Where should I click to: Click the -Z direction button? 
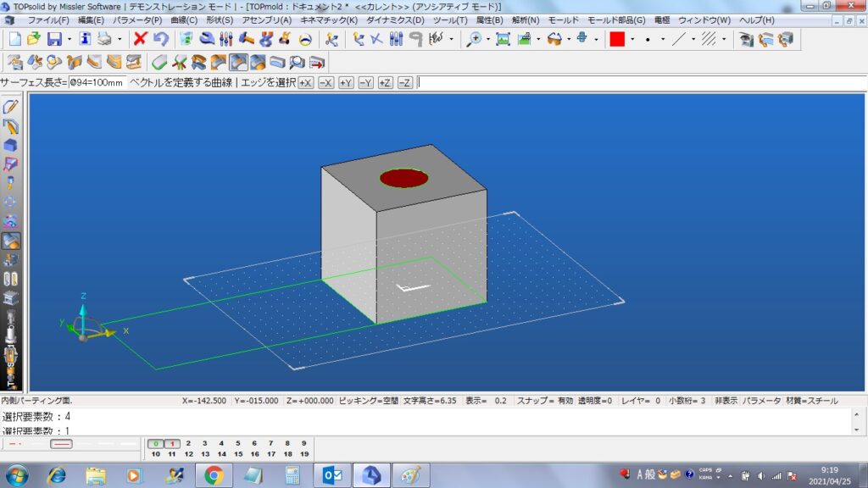pyautogui.click(x=405, y=82)
